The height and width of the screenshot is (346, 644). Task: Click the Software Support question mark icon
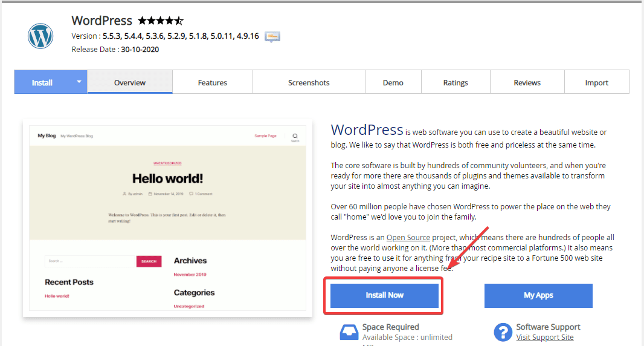(503, 332)
